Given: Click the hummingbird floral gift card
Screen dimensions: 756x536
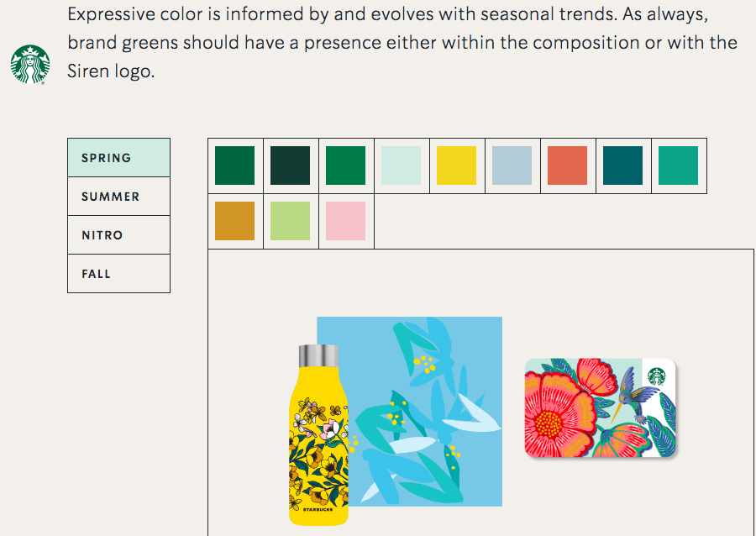Looking at the screenshot, I should (601, 407).
